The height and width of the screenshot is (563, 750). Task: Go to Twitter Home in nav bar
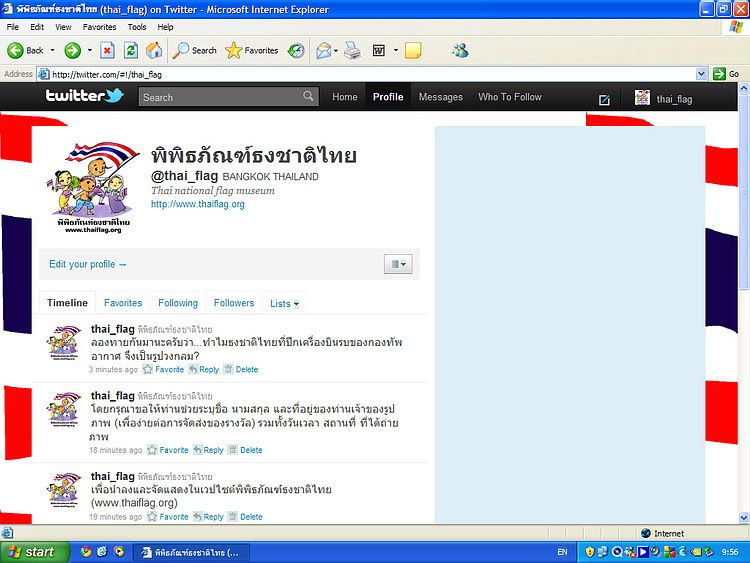point(345,97)
